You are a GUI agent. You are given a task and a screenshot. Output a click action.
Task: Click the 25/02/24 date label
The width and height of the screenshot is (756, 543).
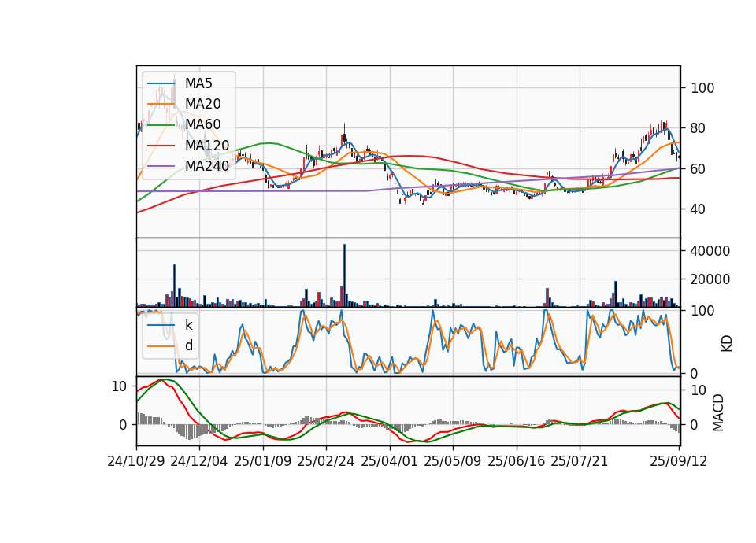point(326,461)
